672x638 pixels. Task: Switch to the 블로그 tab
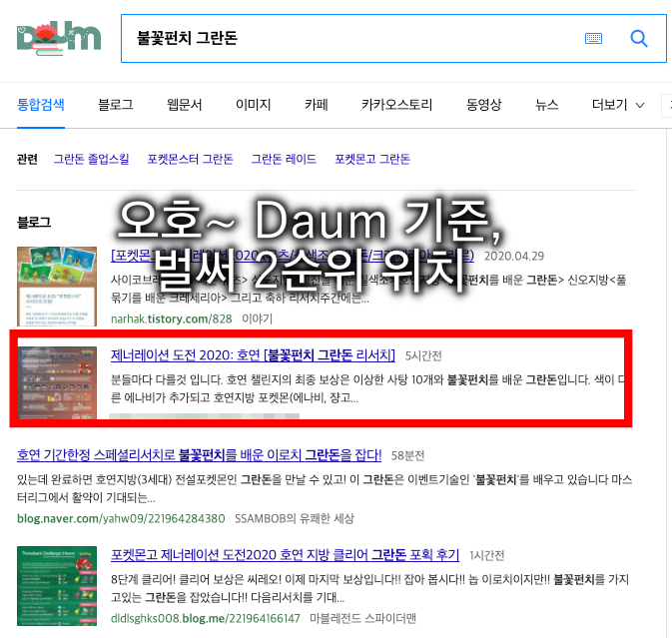click(115, 105)
